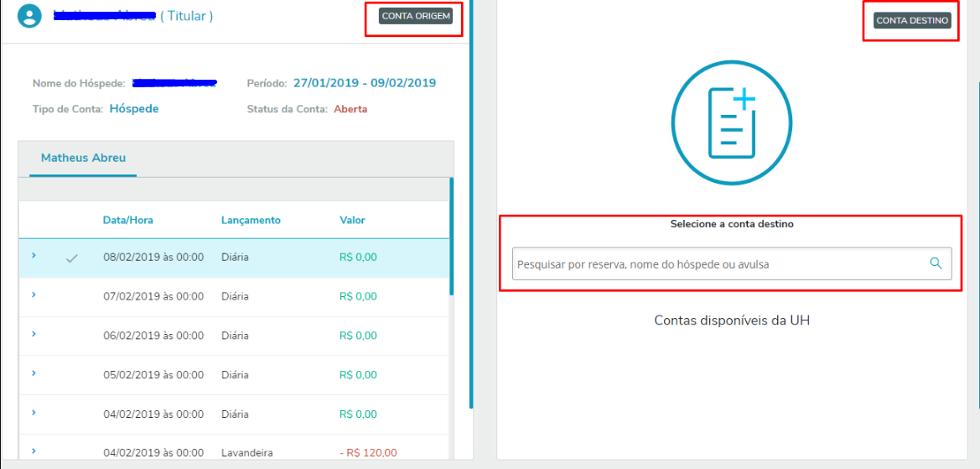Click the checkmark on the 08/02/2019 row
The height and width of the screenshot is (469, 980).
tap(72, 258)
